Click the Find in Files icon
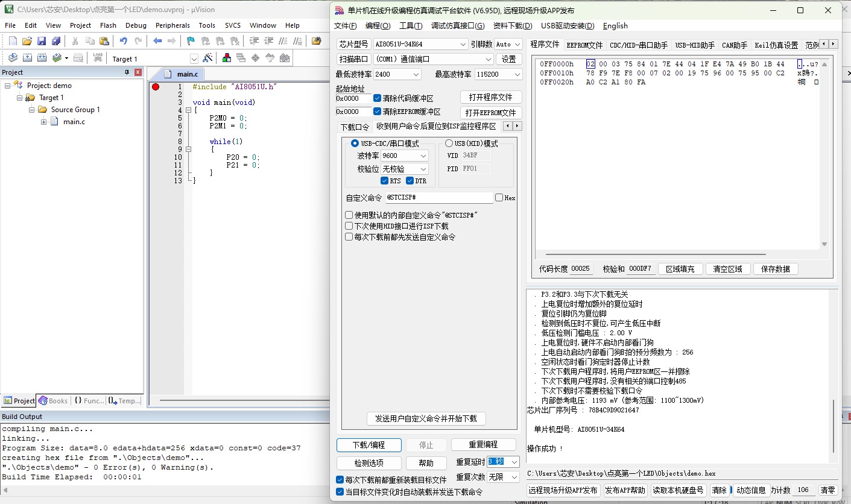 317,41
